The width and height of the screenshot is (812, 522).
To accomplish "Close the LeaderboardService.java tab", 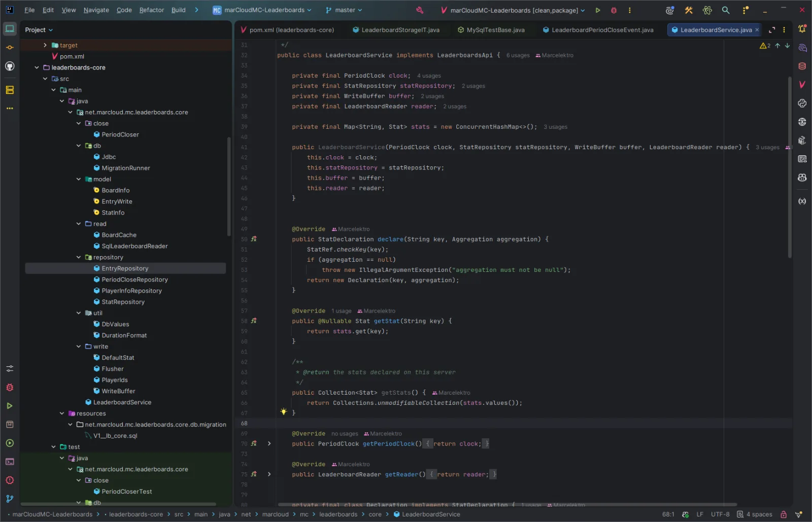I will point(757,30).
